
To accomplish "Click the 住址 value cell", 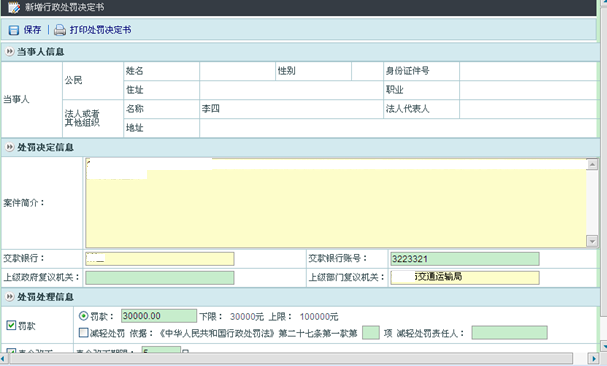I will pos(291,90).
